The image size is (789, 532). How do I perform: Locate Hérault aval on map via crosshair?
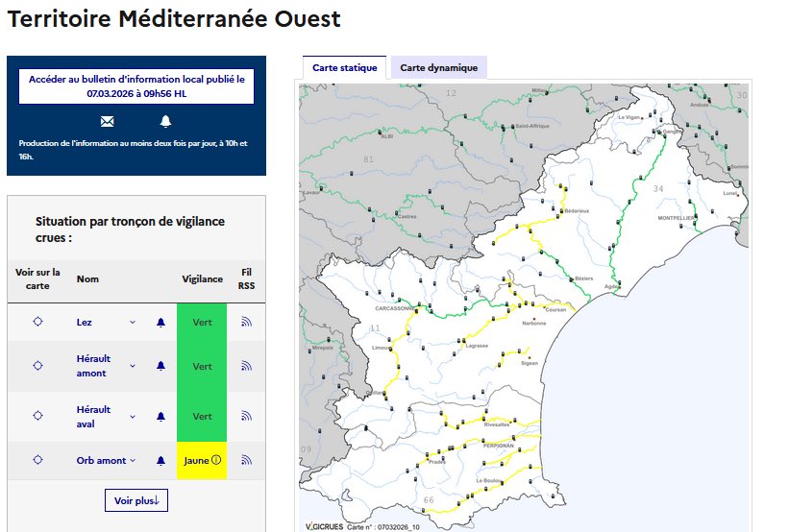pos(37,416)
